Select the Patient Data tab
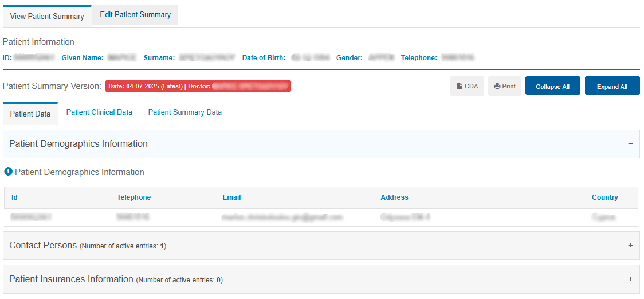The height and width of the screenshot is (299, 644). click(30, 114)
